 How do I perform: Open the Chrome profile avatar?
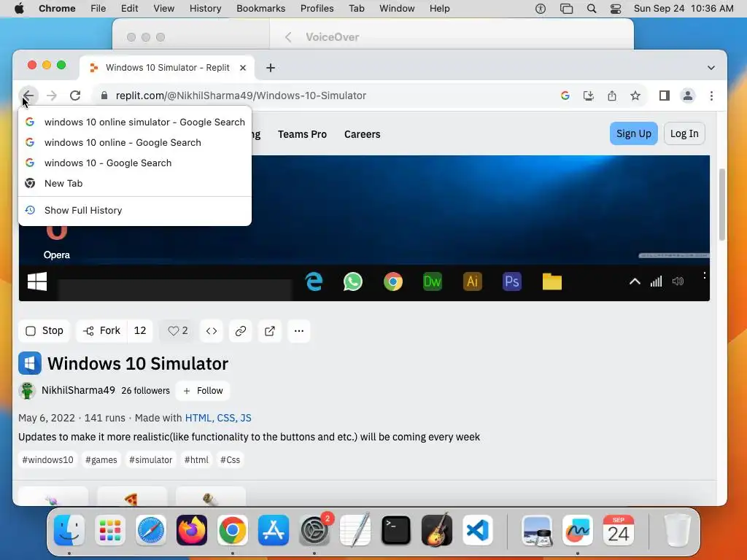pos(687,96)
